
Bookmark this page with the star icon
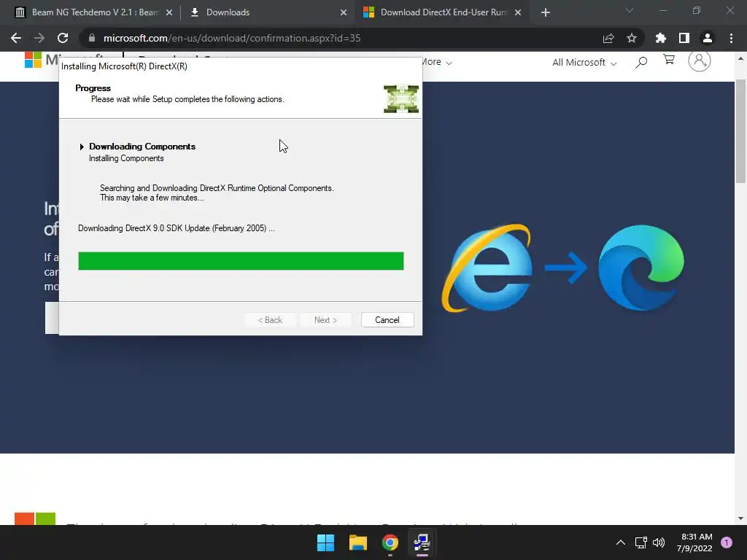click(632, 38)
